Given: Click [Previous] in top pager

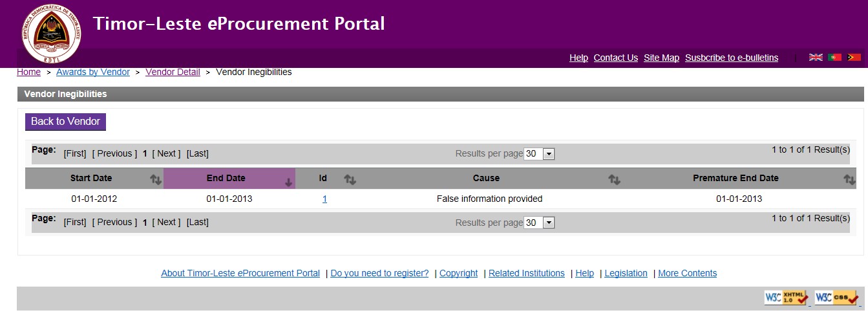Looking at the screenshot, I should pos(114,153).
